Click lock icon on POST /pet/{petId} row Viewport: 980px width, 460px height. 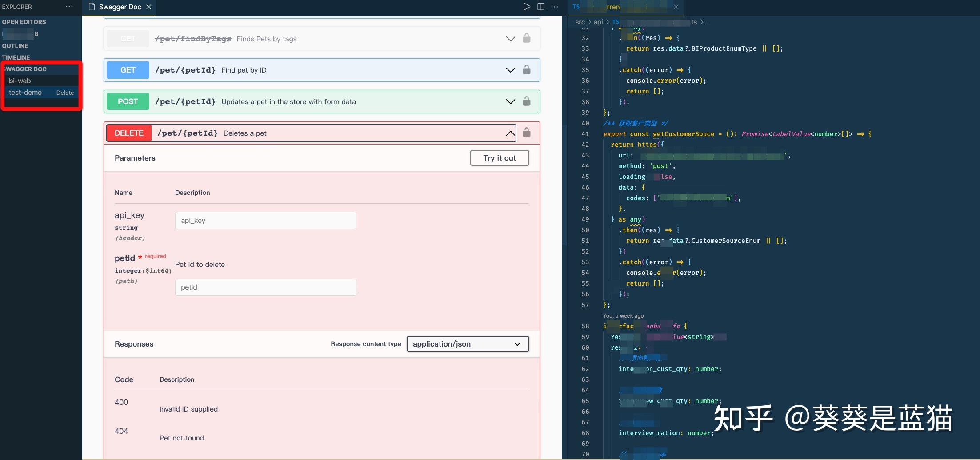527,101
